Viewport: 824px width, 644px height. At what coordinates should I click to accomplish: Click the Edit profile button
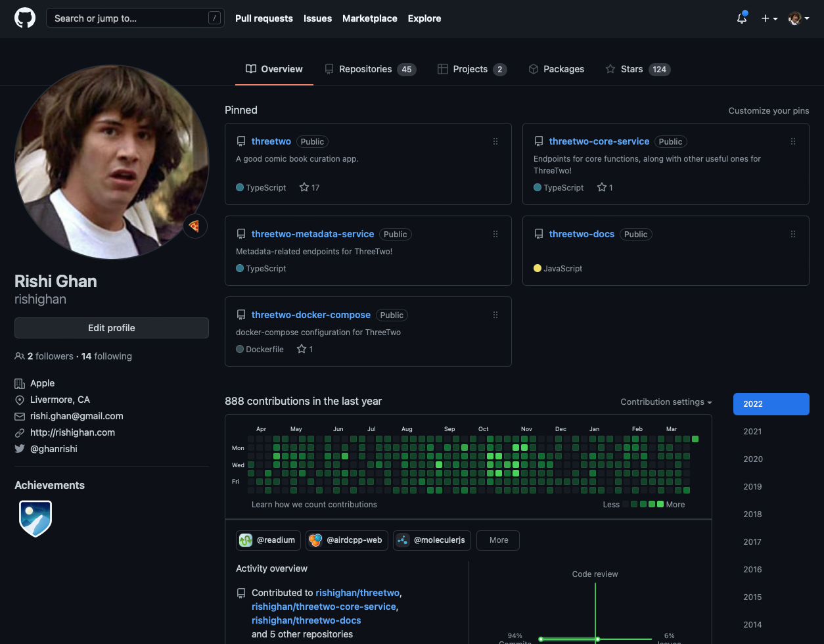(x=112, y=328)
